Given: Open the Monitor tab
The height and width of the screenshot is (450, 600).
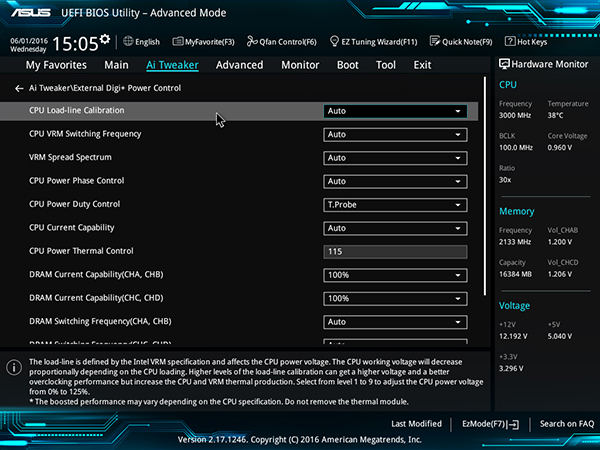Looking at the screenshot, I should click(x=300, y=65).
